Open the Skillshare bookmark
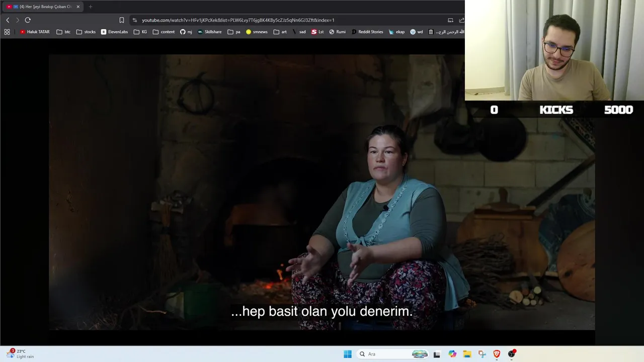This screenshot has width=644, height=362. [209, 32]
